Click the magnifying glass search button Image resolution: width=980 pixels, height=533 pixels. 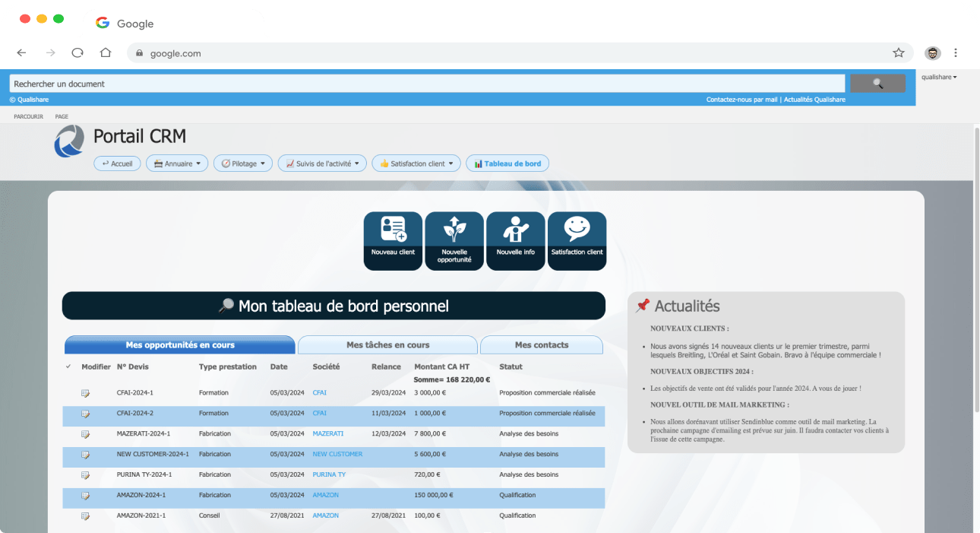tap(877, 83)
